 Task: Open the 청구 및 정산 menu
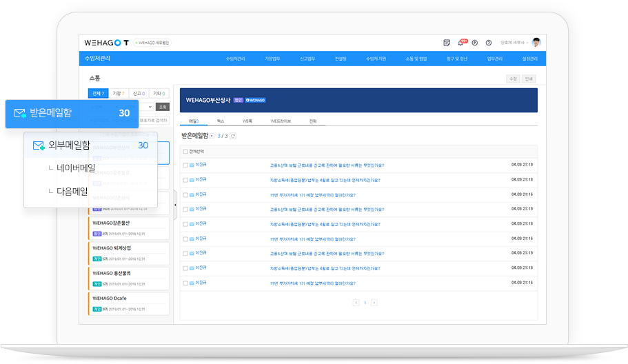[456, 59]
